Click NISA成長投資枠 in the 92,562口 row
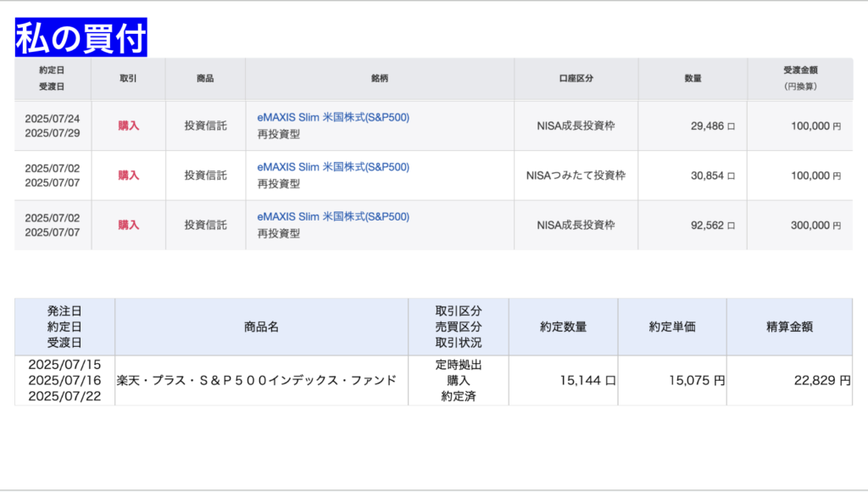This screenshot has width=868, height=492. [x=576, y=225]
